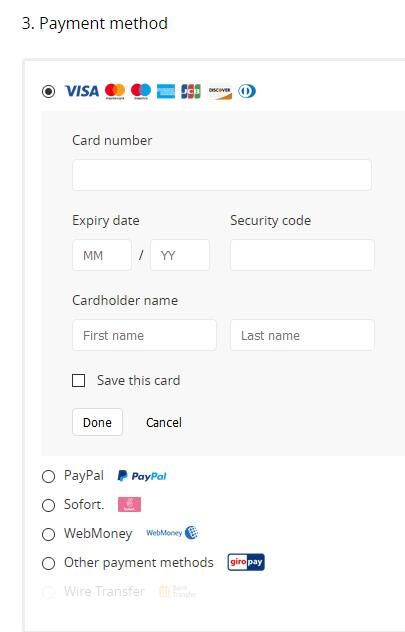Viewport: 405px width, 632px height.
Task: Enable the Save this card checkbox
Action: [78, 380]
